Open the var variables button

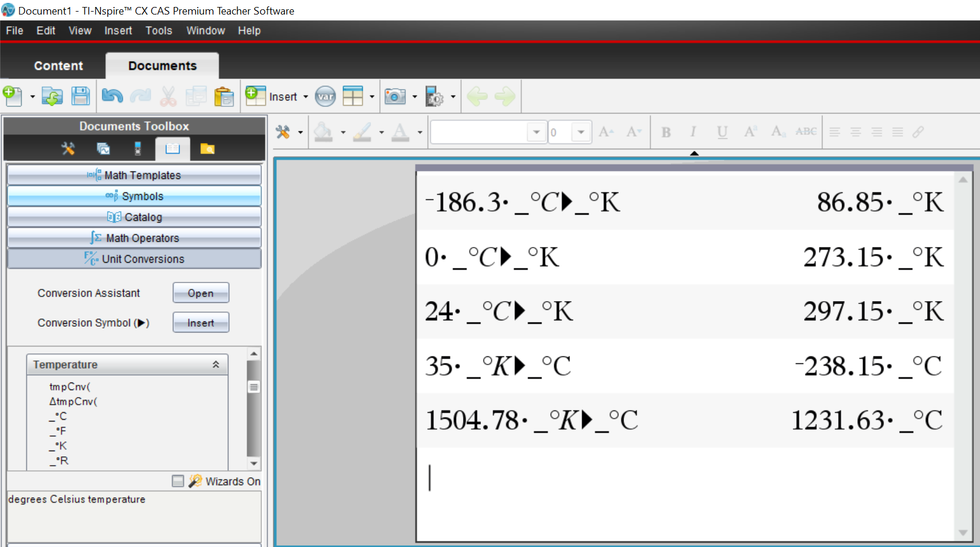(326, 96)
